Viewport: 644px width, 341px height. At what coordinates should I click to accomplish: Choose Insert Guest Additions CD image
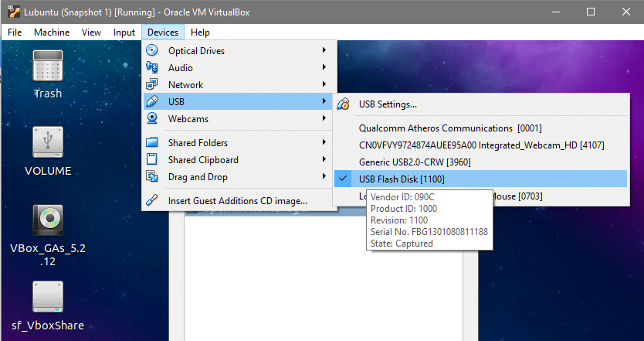coord(237,201)
